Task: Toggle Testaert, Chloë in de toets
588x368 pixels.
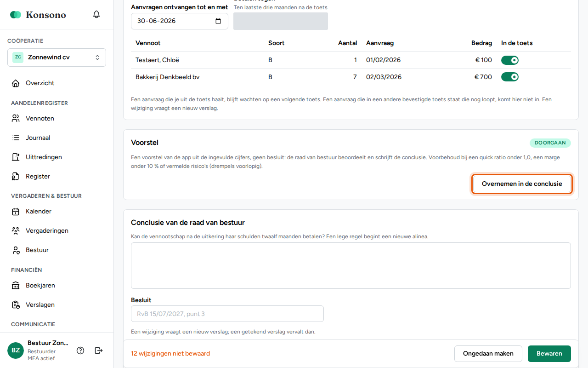Action: coord(510,60)
